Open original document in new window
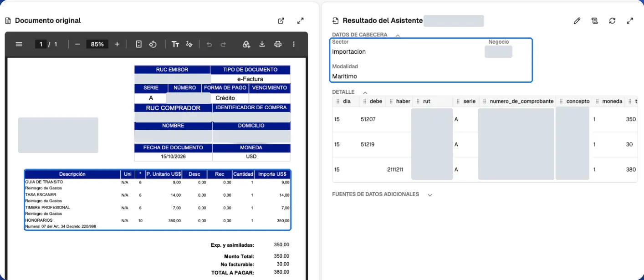644x280 pixels. [281, 20]
